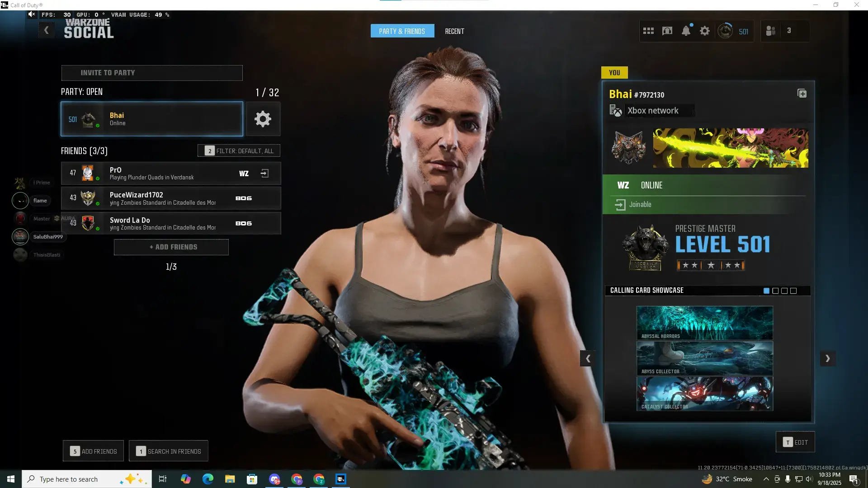Click the party settings gear icon
This screenshot has height=488, width=868.
(x=263, y=119)
